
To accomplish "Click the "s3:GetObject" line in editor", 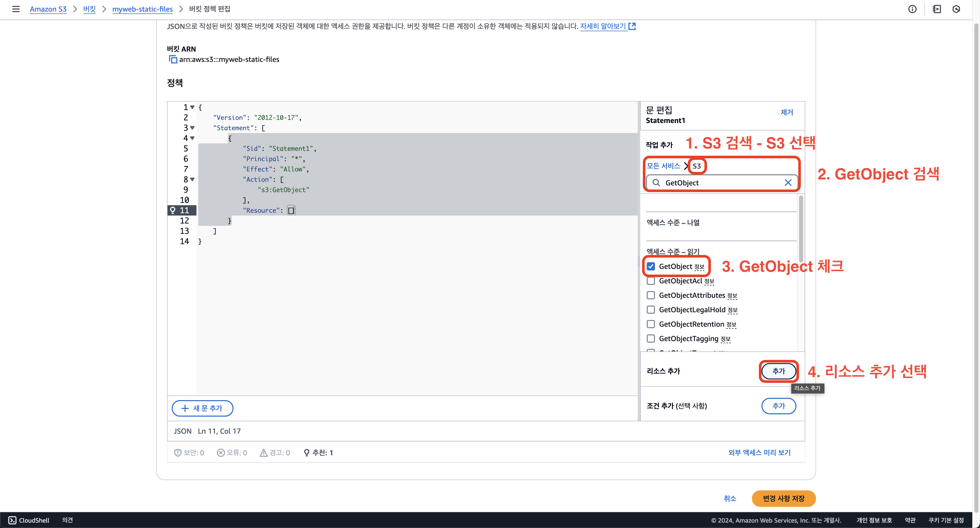I will pos(284,189).
